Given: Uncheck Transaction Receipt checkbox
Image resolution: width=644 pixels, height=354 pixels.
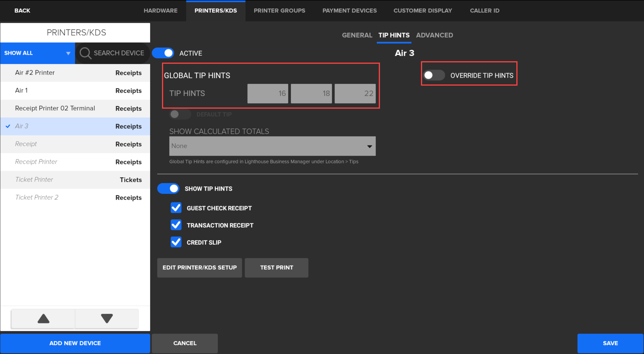Looking at the screenshot, I should [176, 225].
